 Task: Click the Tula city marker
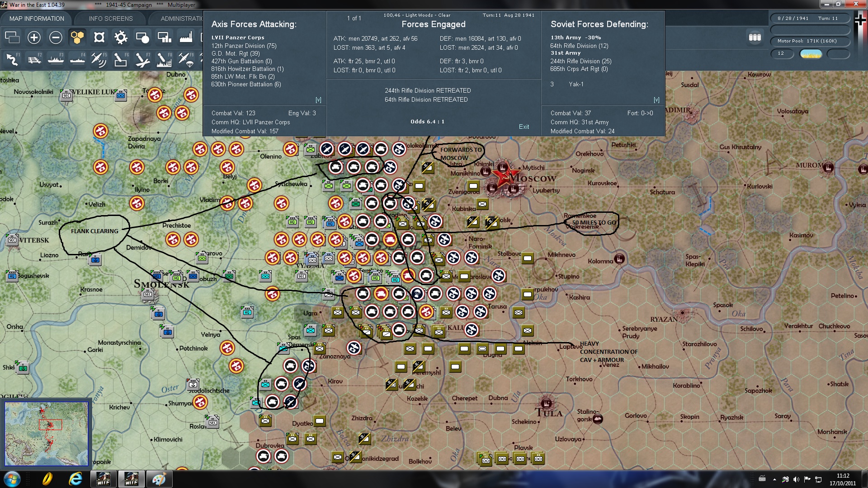coord(546,403)
